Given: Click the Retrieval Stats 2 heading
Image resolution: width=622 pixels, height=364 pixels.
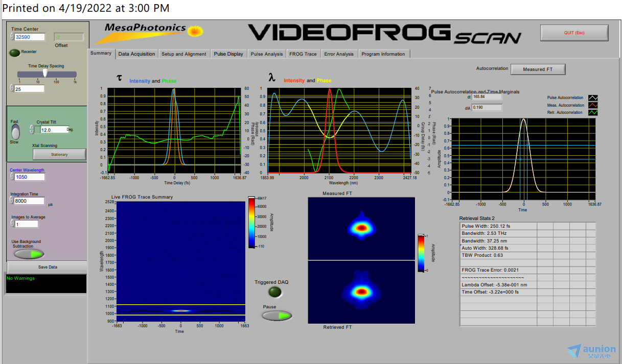Looking at the screenshot, I should (x=477, y=218).
